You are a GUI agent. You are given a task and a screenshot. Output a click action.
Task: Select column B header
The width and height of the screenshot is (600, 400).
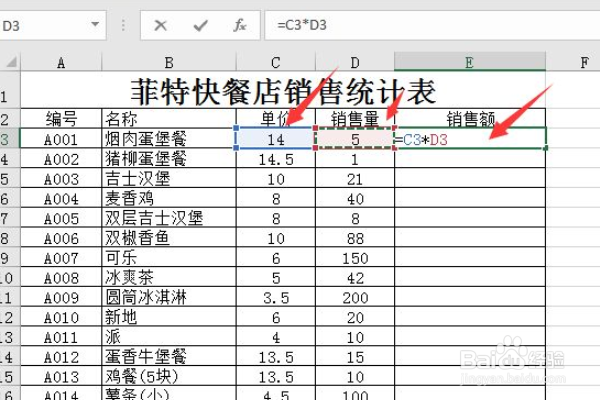click(169, 62)
